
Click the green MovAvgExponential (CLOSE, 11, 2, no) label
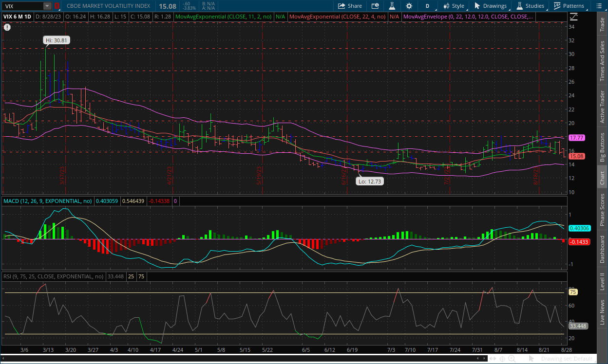224,17
